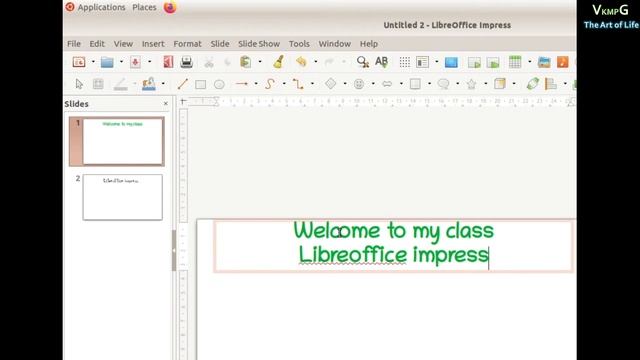
Task: Select the Symbol Shapes smiley tool
Action: (x=359, y=84)
